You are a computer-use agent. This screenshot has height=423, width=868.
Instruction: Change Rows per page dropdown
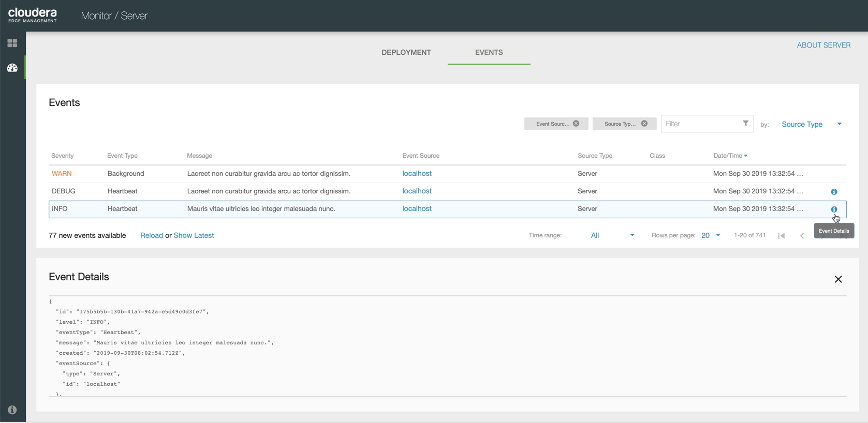(x=711, y=235)
